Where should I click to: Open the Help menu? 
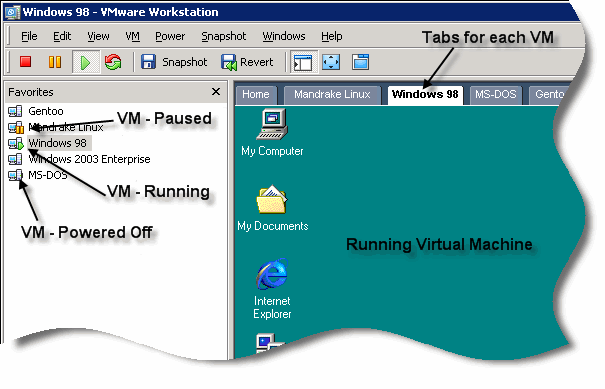click(x=331, y=36)
